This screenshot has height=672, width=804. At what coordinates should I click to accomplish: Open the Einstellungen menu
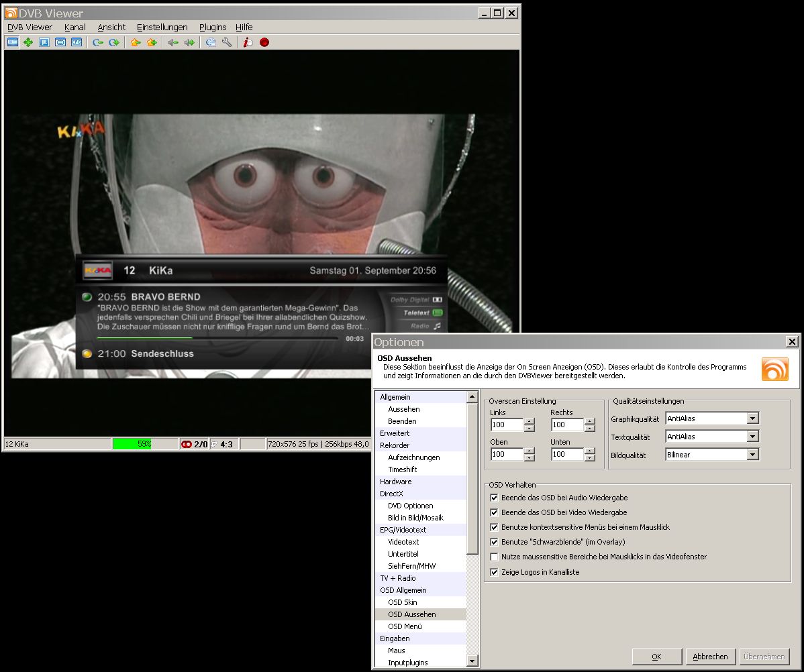162,27
